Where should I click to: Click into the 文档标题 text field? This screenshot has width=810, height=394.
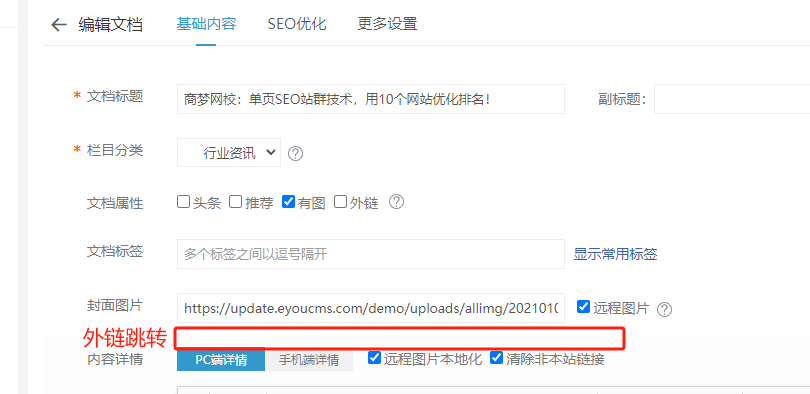[371, 99]
